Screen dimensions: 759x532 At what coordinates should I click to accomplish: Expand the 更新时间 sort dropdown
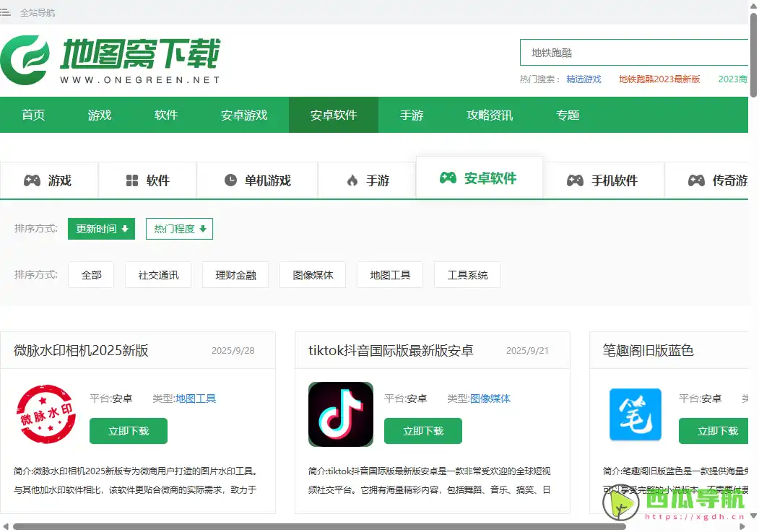tap(101, 228)
